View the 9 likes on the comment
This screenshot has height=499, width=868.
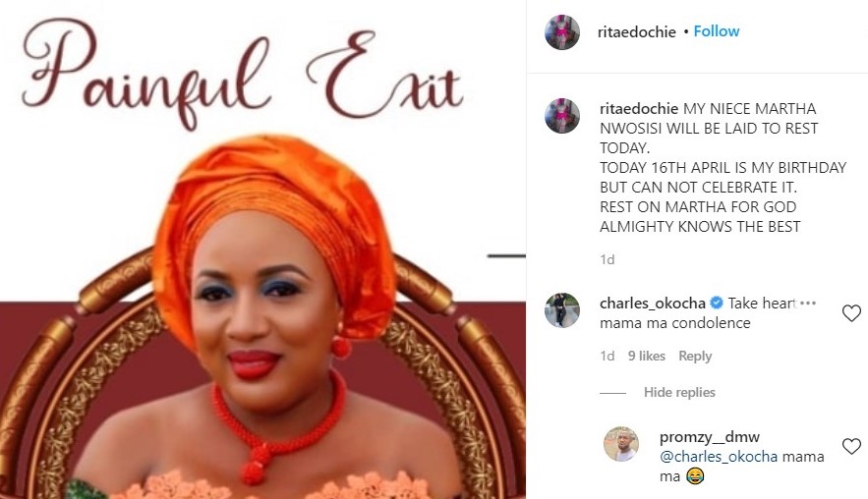(647, 356)
